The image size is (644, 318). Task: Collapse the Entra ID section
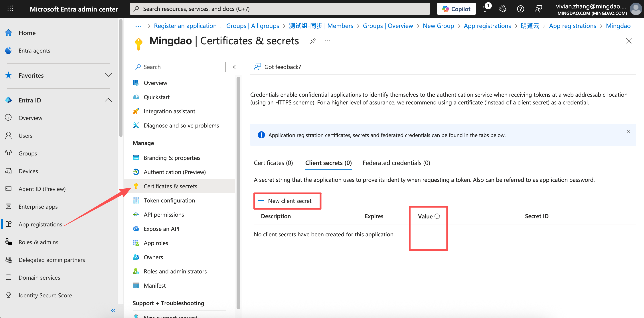[108, 100]
